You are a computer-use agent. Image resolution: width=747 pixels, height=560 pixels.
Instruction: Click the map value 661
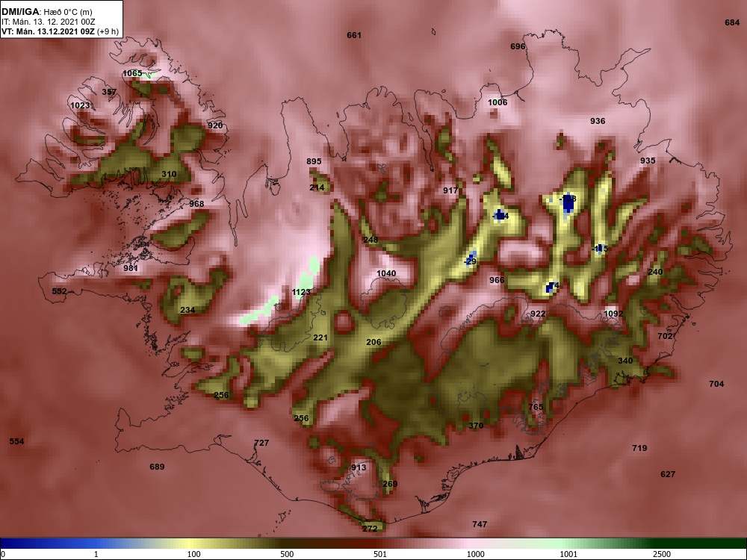(354, 35)
